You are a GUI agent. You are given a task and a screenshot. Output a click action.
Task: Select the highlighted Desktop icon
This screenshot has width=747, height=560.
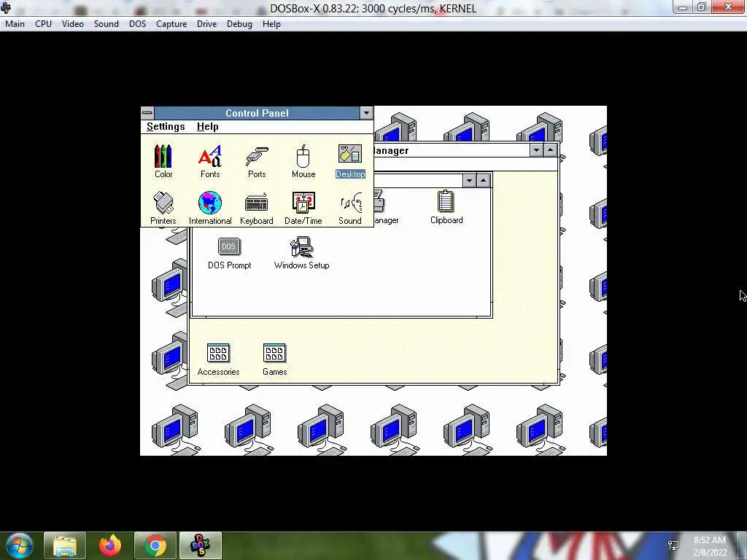click(x=350, y=161)
